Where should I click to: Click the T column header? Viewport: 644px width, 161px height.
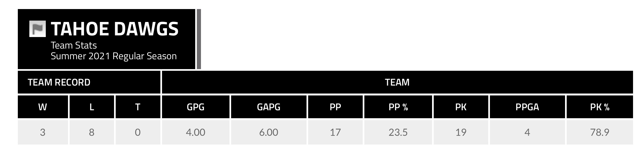click(138, 107)
